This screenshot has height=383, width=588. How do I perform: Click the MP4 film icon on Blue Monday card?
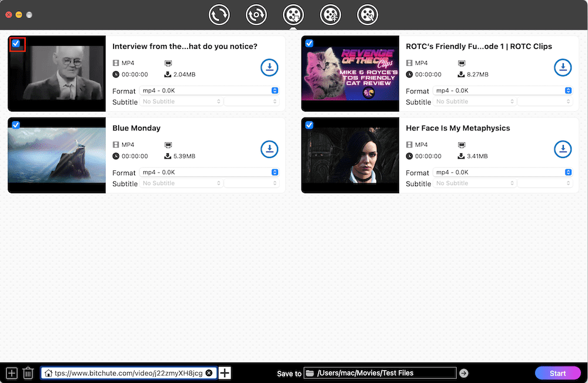coord(116,145)
